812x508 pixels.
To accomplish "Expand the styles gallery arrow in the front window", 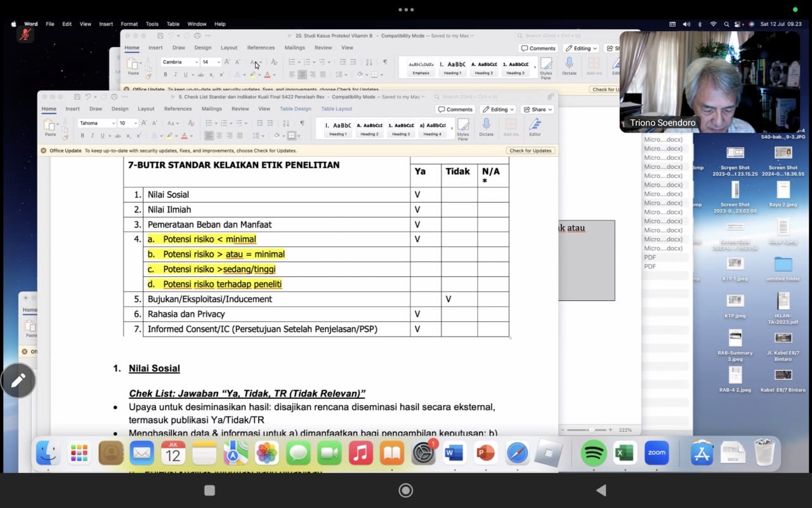I will point(452,128).
